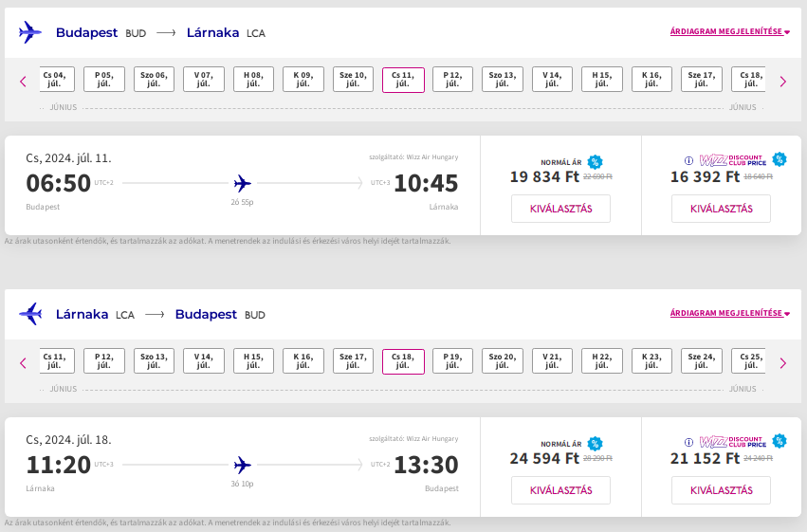Select return date Szo 20, júl.
807x532 pixels.
[503, 360]
